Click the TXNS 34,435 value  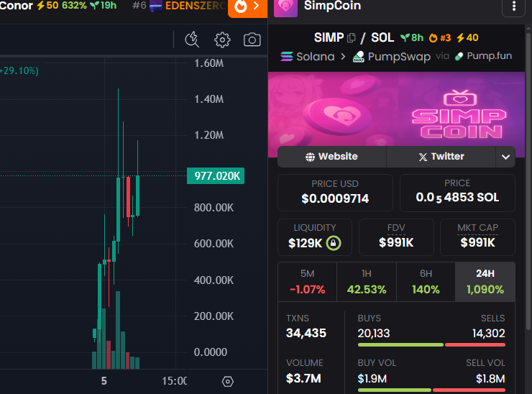(306, 334)
